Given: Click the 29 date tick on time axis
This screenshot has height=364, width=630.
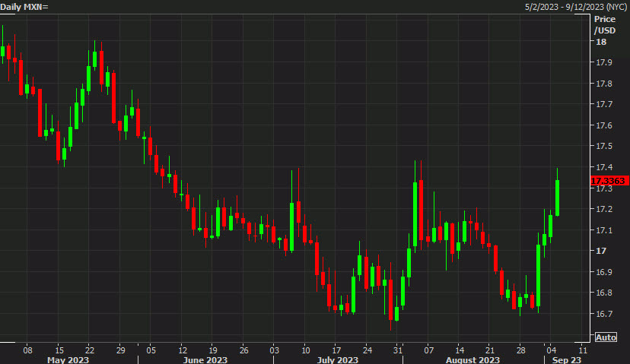Looking at the screenshot, I should (120, 350).
